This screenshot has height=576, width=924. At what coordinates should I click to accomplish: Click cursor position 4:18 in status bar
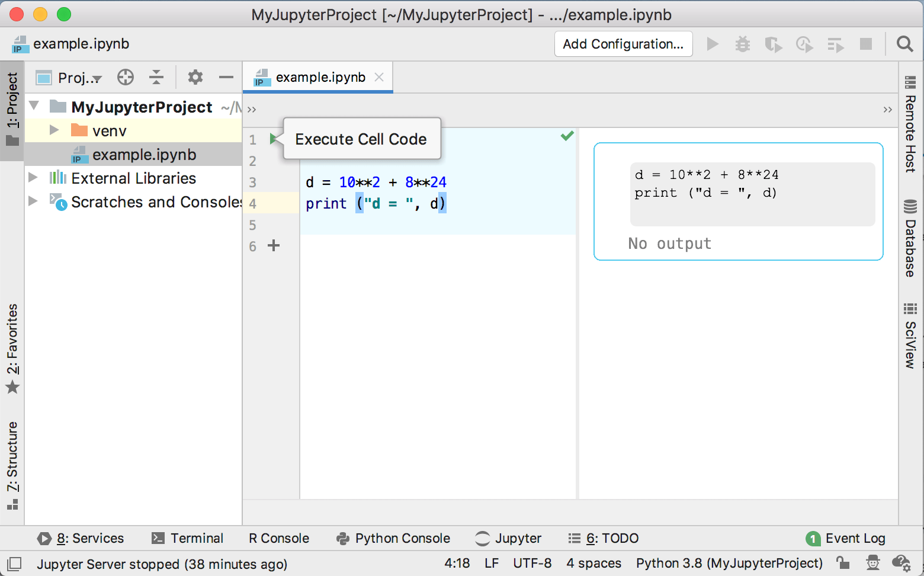(x=457, y=563)
